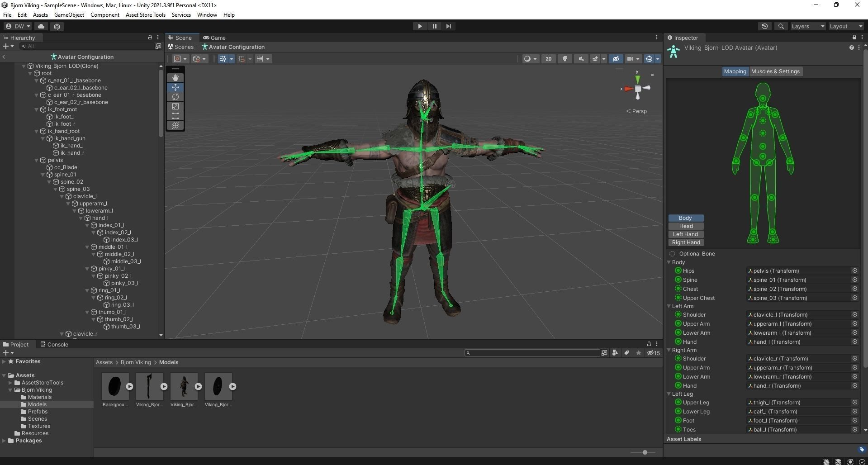
Task: Open the undo history icon
Action: click(x=765, y=26)
